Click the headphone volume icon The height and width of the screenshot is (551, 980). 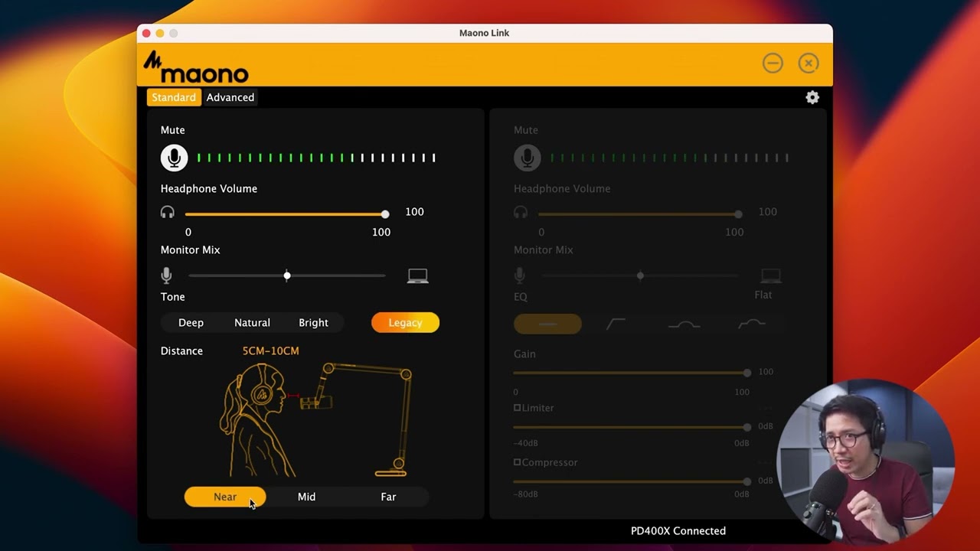click(x=168, y=213)
